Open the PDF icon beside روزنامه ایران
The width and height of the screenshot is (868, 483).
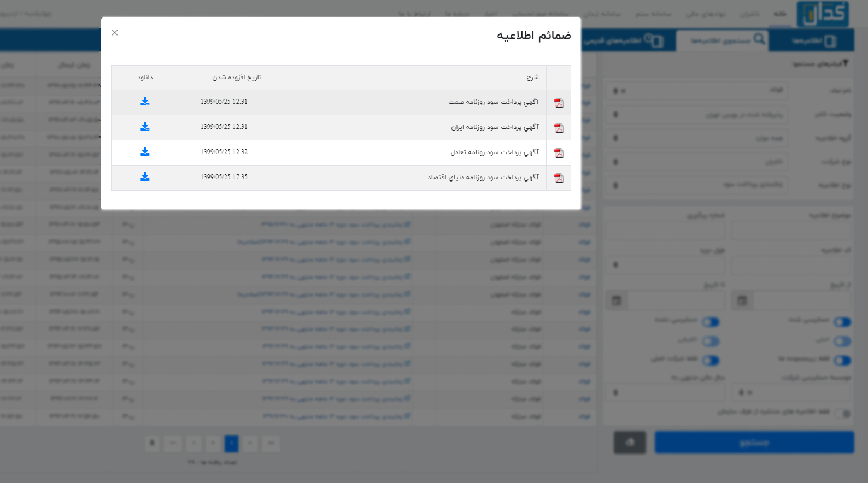[558, 128]
